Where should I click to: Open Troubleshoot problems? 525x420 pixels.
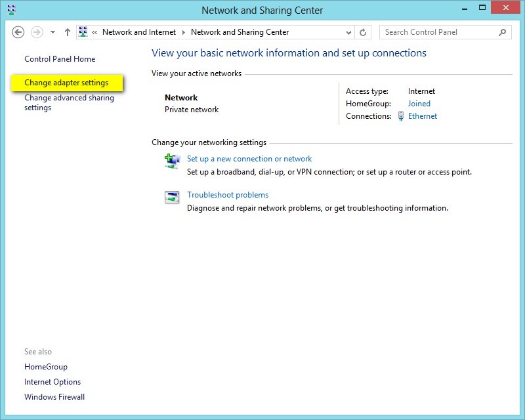[x=228, y=195]
